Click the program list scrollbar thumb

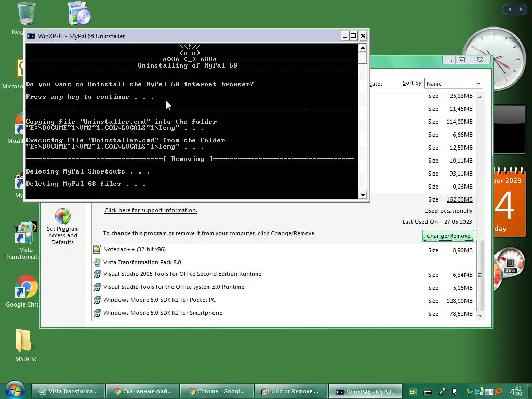pos(480,275)
